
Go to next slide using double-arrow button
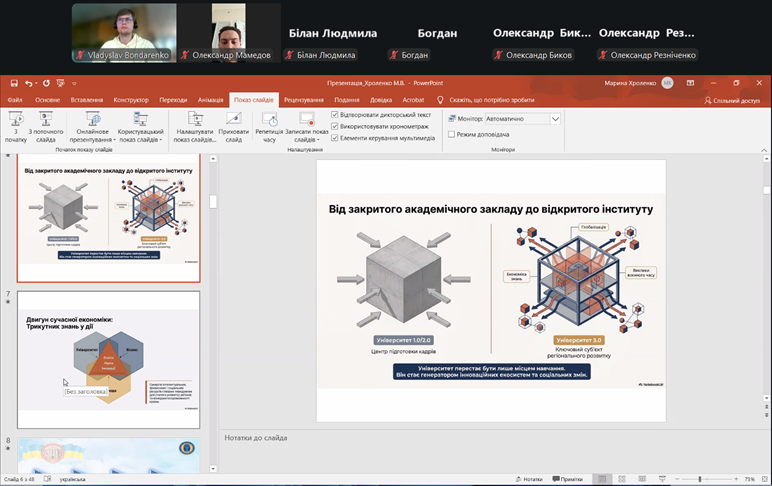pos(766,415)
